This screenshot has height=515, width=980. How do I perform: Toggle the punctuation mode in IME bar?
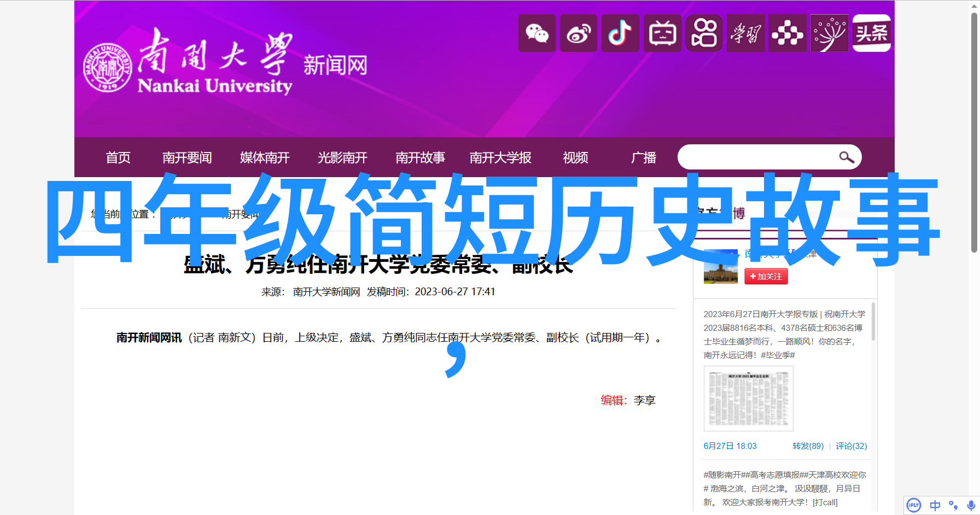(953, 505)
